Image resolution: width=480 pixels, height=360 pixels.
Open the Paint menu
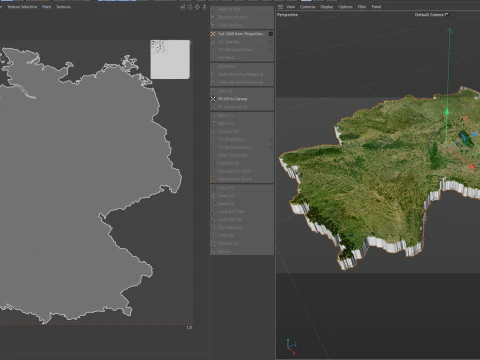point(46,7)
